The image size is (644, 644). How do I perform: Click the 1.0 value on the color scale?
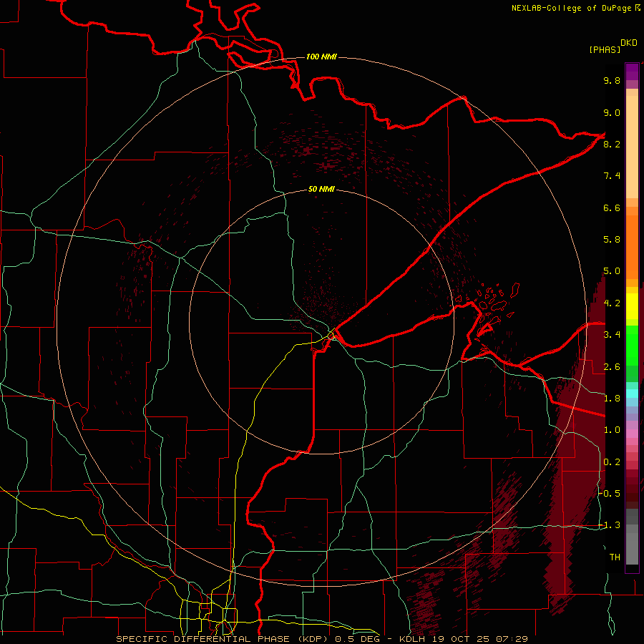coord(612,430)
